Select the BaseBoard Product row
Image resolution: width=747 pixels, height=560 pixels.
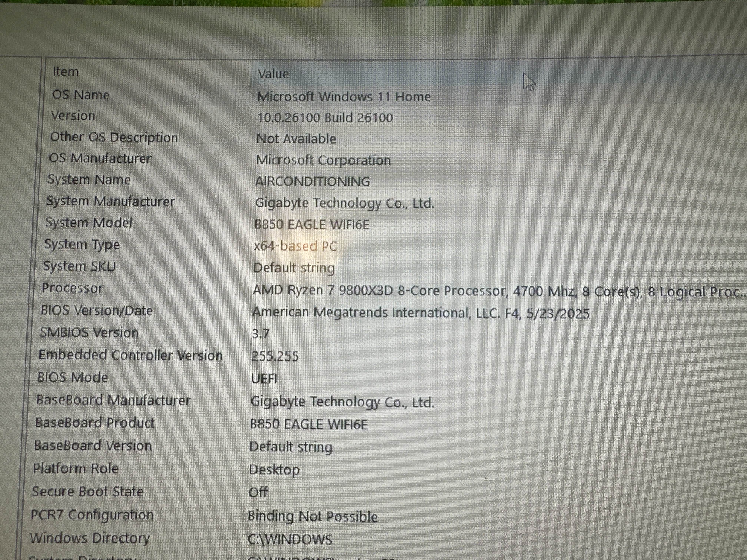[95, 423]
